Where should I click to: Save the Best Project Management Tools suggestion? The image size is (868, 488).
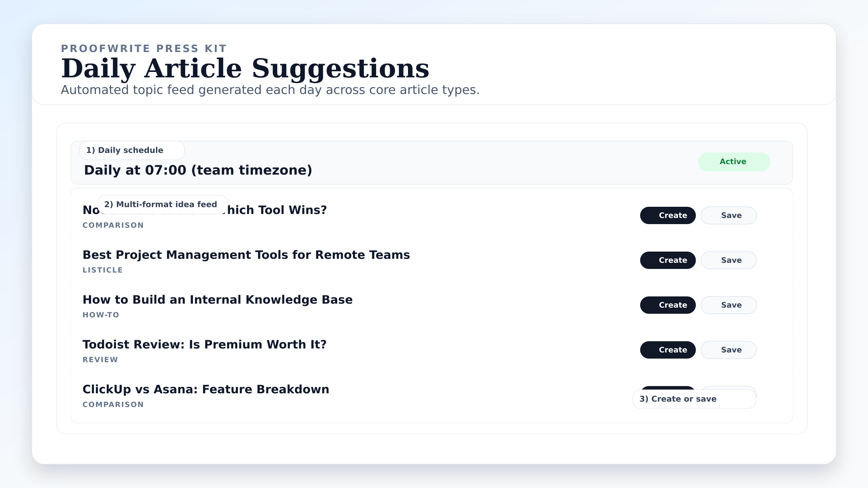coord(728,260)
